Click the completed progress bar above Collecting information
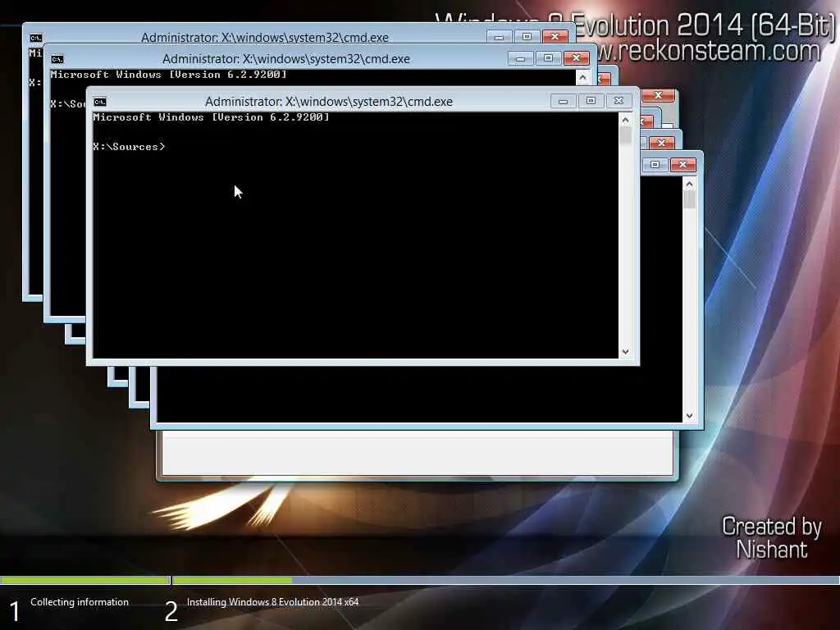The height and width of the screenshot is (630, 840). [x=84, y=580]
